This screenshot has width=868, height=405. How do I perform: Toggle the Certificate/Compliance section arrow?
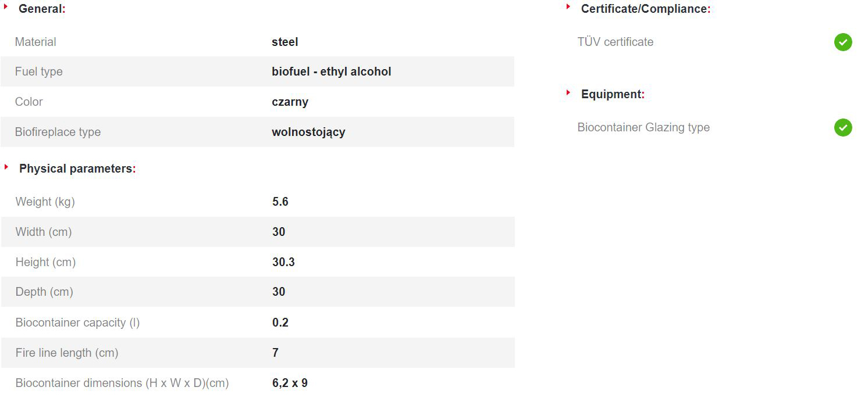[568, 7]
